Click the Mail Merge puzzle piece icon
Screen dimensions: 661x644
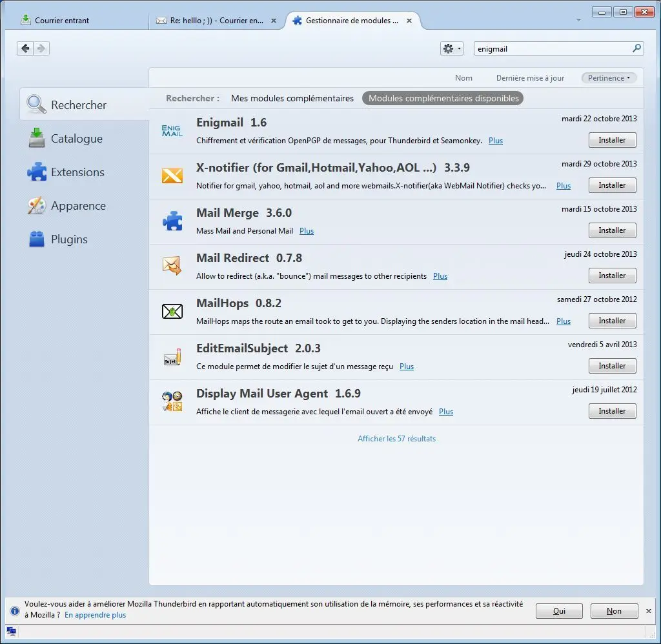tap(172, 221)
